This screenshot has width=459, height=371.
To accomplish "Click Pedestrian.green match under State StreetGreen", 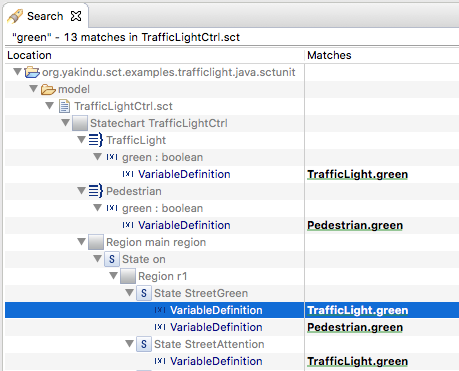I will pos(355,327).
